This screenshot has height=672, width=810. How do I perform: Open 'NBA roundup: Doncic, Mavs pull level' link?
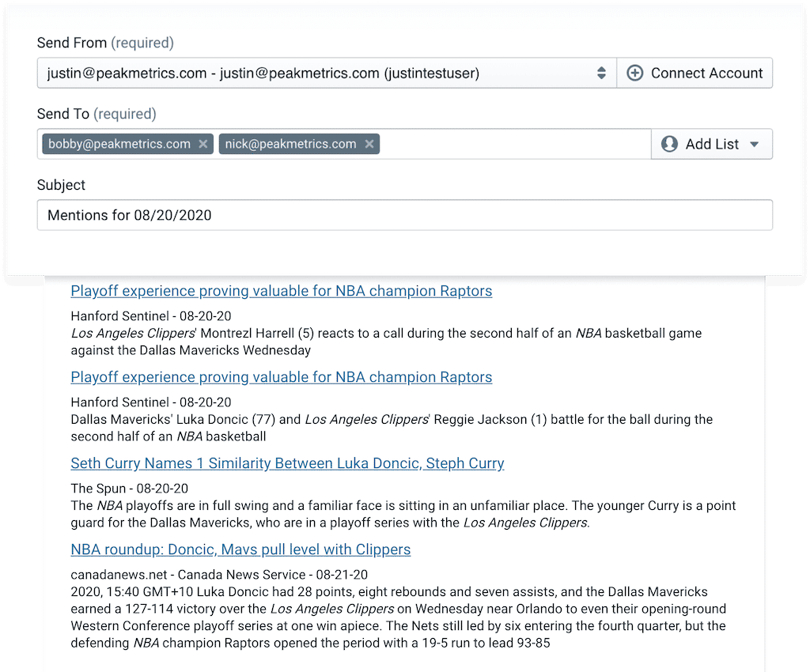pos(240,549)
